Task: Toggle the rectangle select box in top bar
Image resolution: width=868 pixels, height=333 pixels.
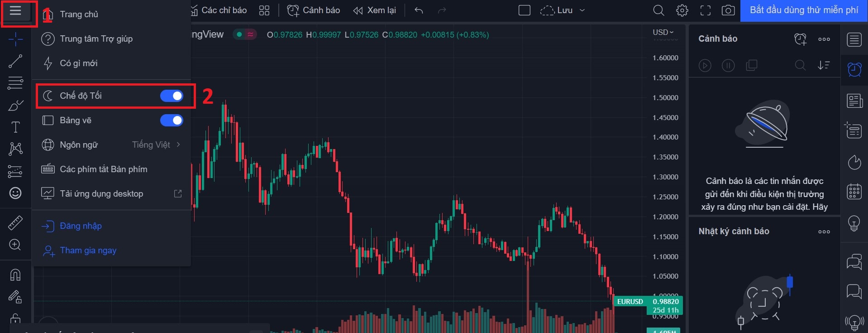Action: point(525,10)
